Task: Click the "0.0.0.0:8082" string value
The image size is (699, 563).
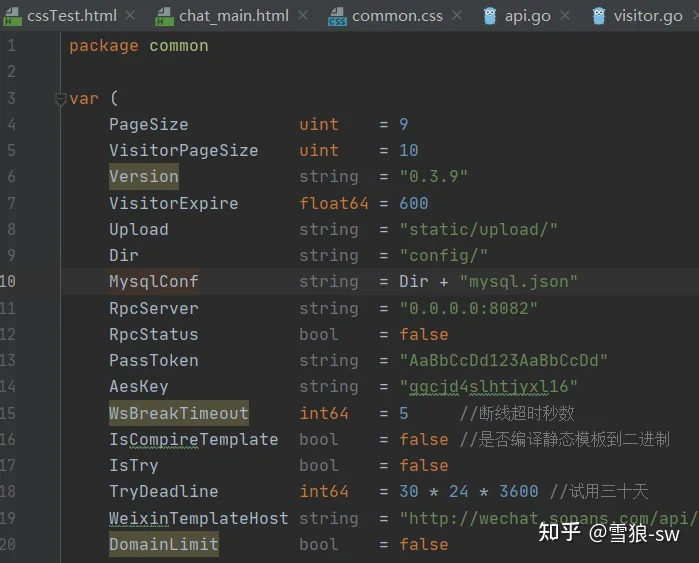Action: pos(469,308)
